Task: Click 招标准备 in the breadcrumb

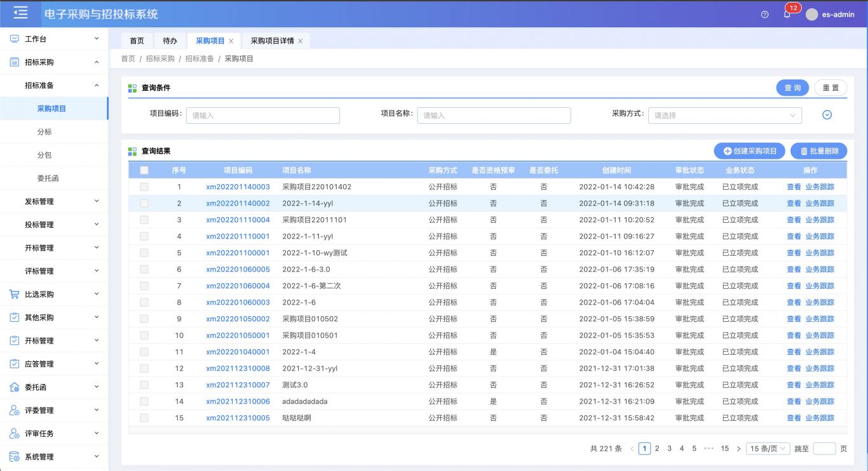Action: coord(200,58)
